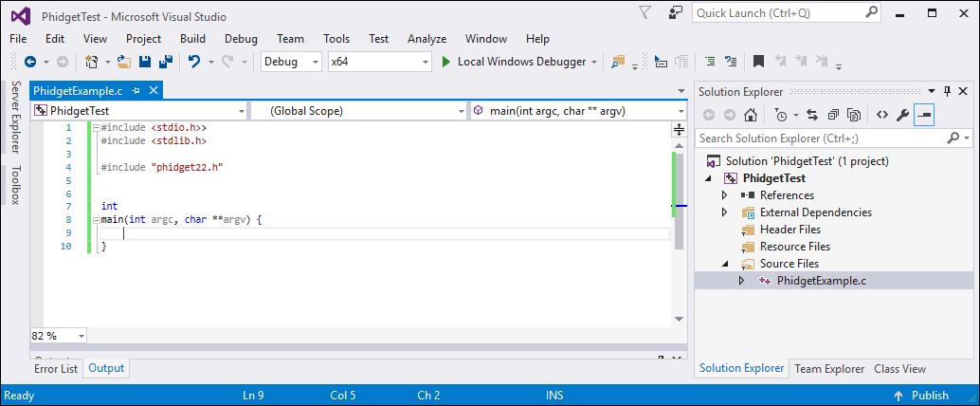Click the Save All icon

[x=166, y=62]
